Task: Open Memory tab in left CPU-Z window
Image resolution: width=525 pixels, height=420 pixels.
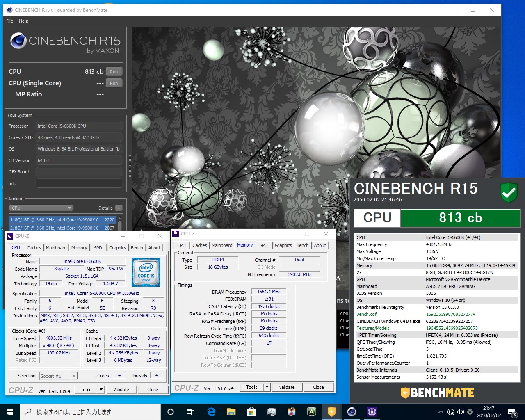Action: tap(79, 248)
